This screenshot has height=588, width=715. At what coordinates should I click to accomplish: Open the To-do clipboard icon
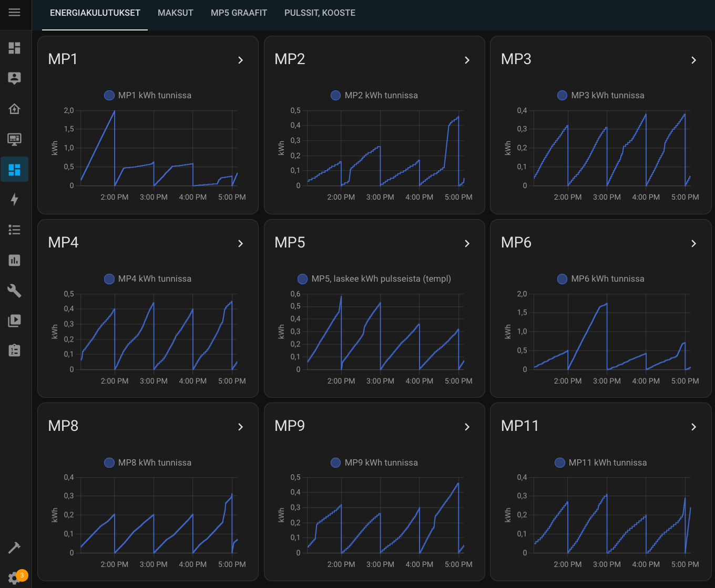[x=15, y=350]
